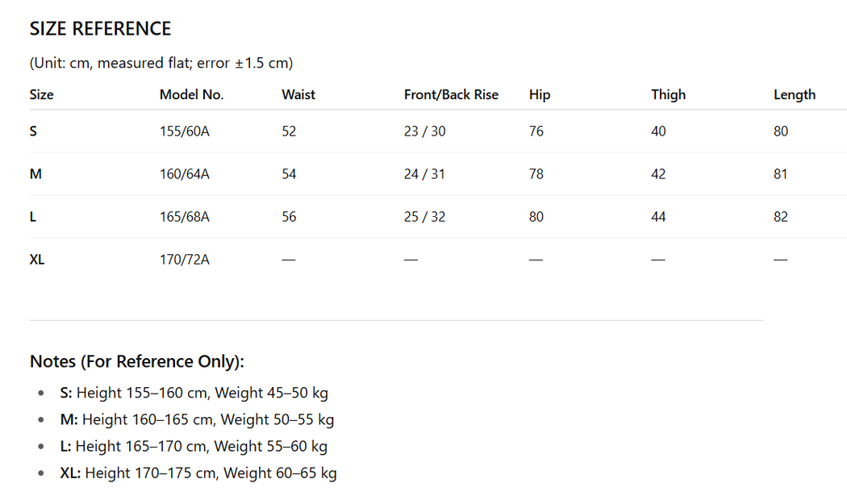Select the Front/Back Rise column header
The image size is (847, 504).
(451, 94)
